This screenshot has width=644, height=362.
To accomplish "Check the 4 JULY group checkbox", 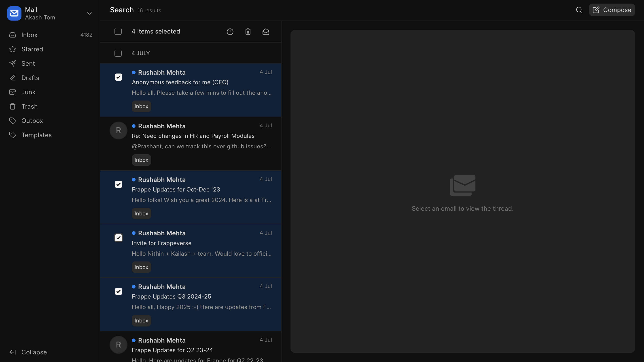I will (x=118, y=53).
